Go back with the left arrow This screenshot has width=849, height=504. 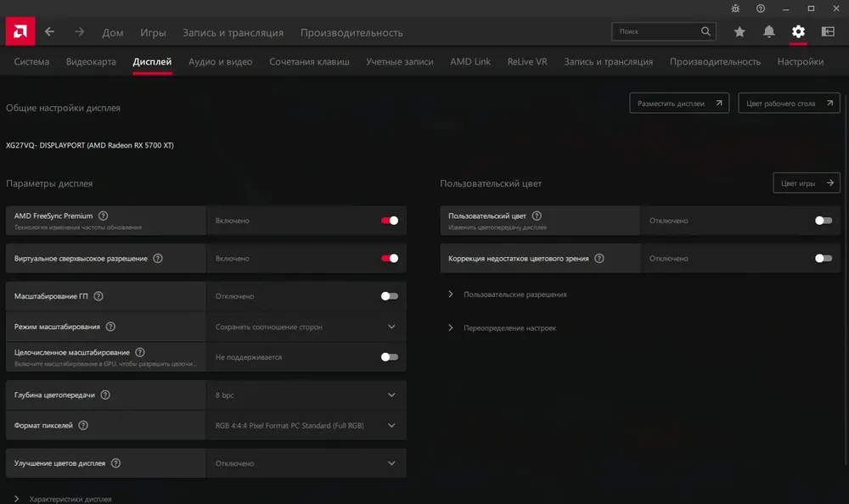[49, 32]
